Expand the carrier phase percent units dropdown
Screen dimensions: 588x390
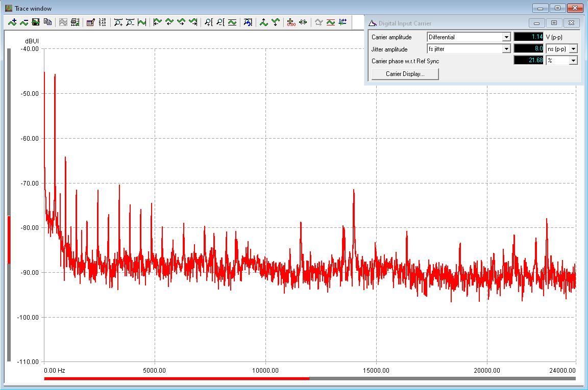[573, 61]
